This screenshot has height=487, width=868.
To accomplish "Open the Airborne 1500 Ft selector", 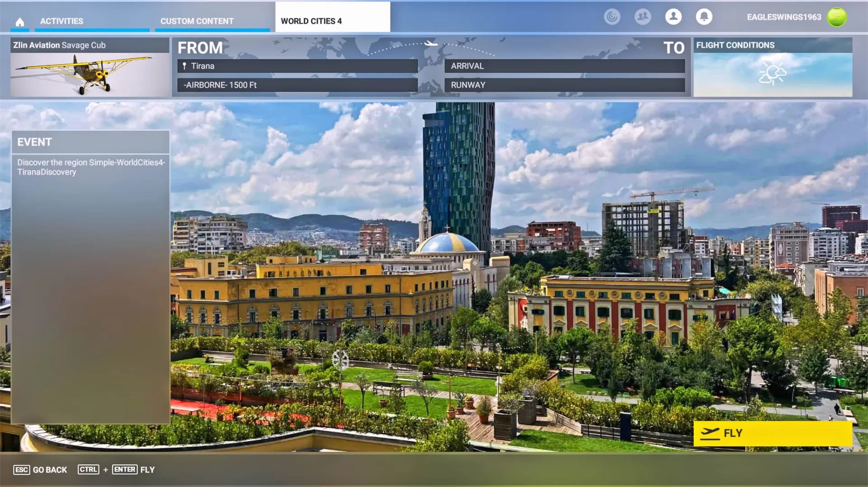I will (x=297, y=85).
